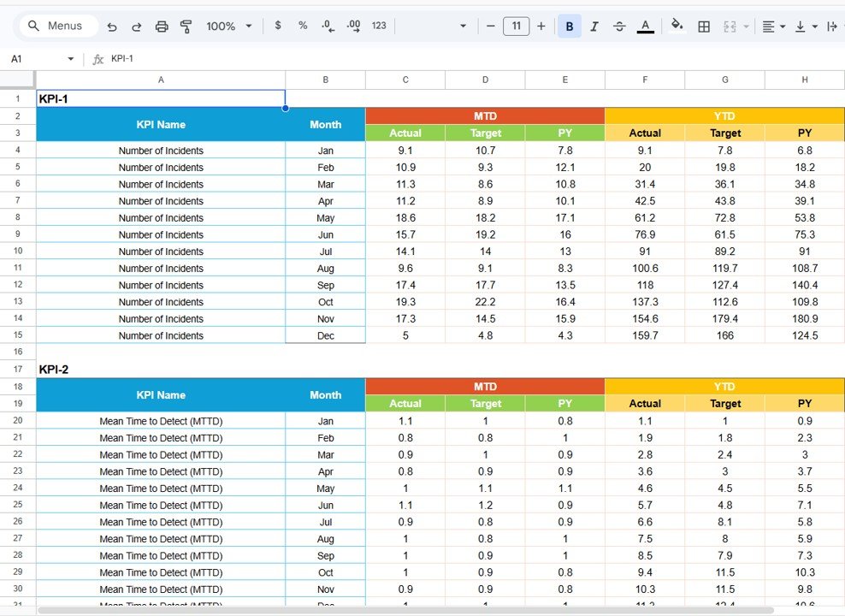Open the text color picker

pyautogui.click(x=645, y=26)
